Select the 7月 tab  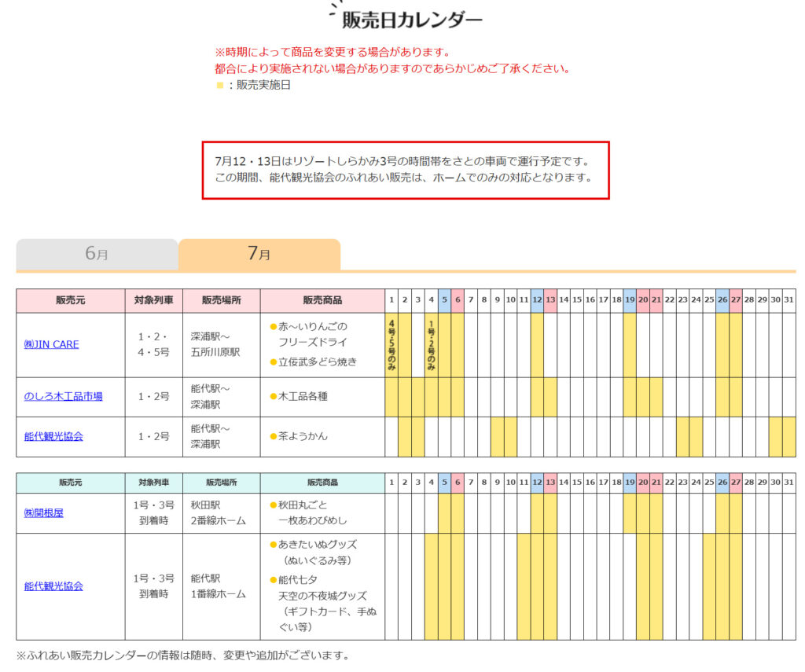(x=259, y=254)
